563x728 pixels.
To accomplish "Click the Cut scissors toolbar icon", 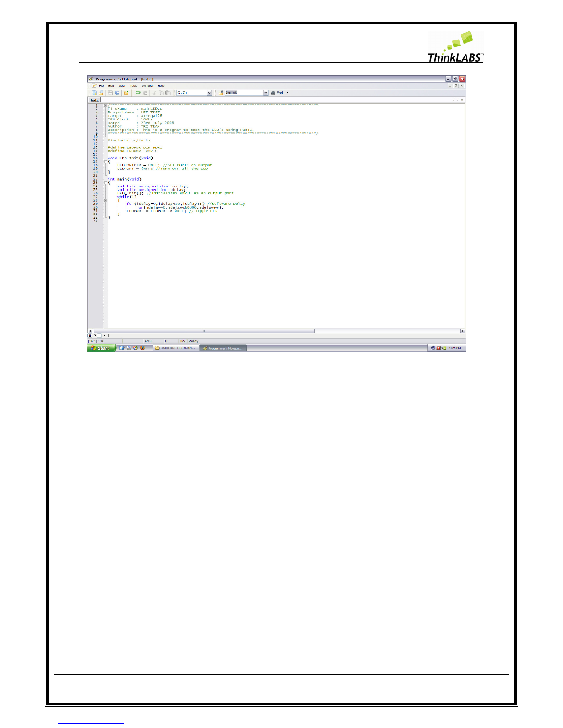I will (154, 93).
